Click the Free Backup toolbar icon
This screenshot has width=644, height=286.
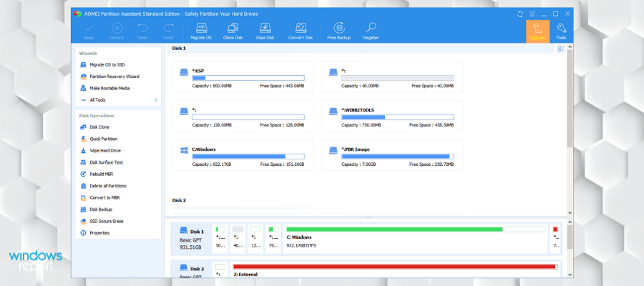point(339,31)
